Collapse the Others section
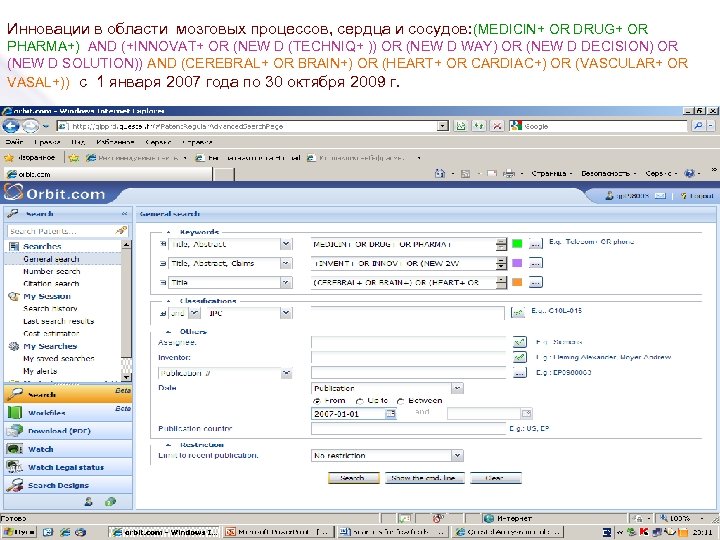Image resolution: width=720 pixels, height=540 pixels. (169, 331)
